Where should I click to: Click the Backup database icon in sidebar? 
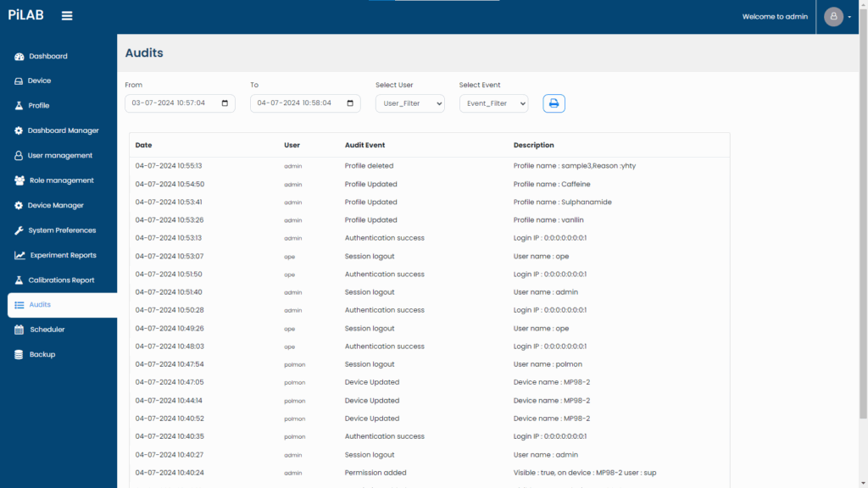(19, 354)
